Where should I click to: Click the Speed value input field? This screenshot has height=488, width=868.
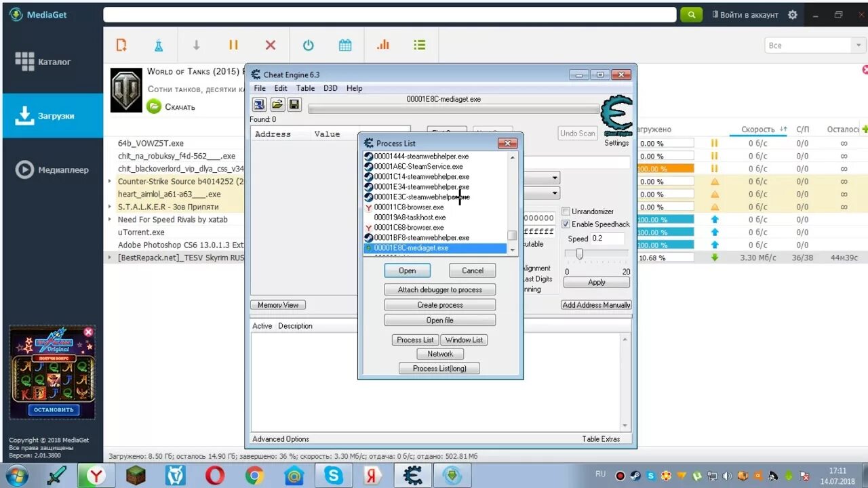point(607,239)
